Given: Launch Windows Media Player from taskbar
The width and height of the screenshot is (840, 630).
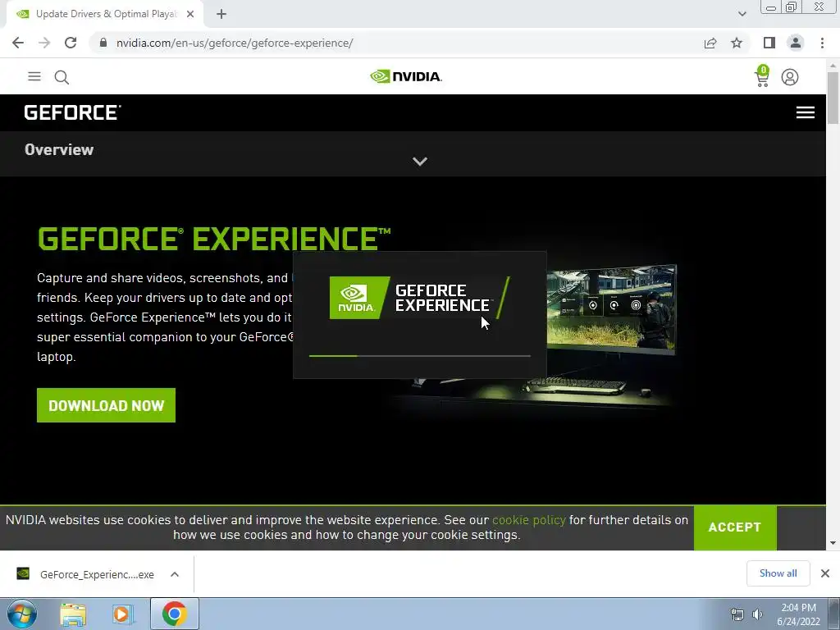Looking at the screenshot, I should pyautogui.click(x=122, y=614).
